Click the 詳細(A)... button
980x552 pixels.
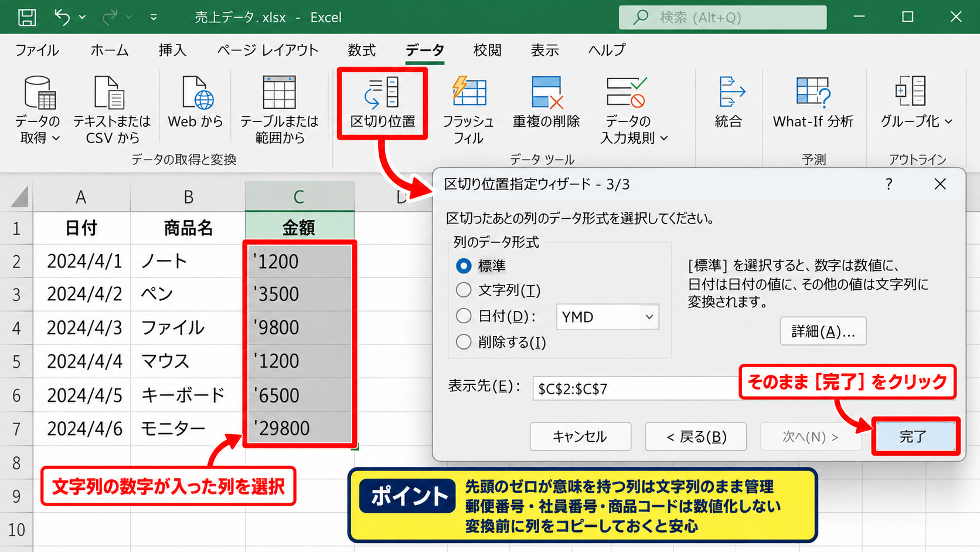click(823, 331)
